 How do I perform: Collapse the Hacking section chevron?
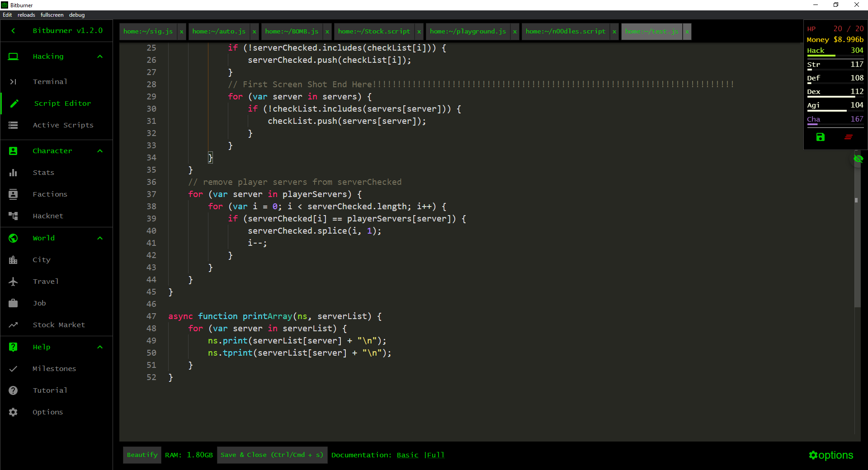click(x=100, y=56)
